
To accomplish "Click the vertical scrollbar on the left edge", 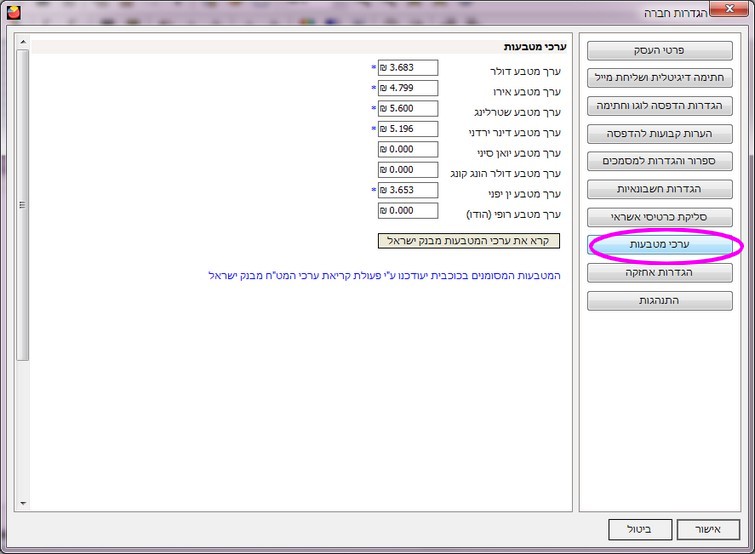I will coord(23,205).
